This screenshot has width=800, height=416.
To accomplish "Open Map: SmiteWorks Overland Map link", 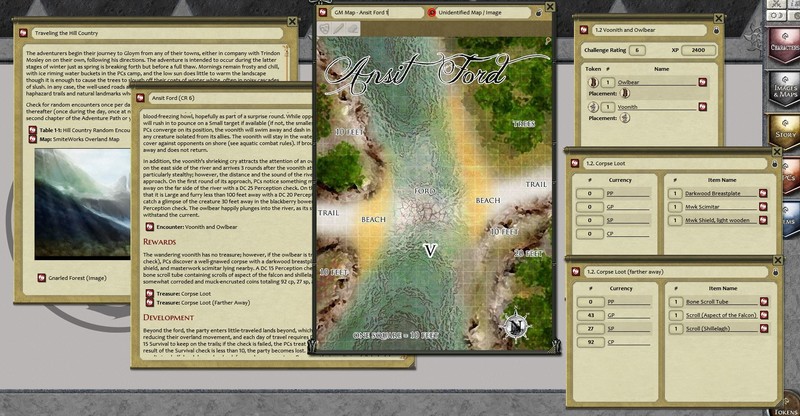I will click(33, 139).
